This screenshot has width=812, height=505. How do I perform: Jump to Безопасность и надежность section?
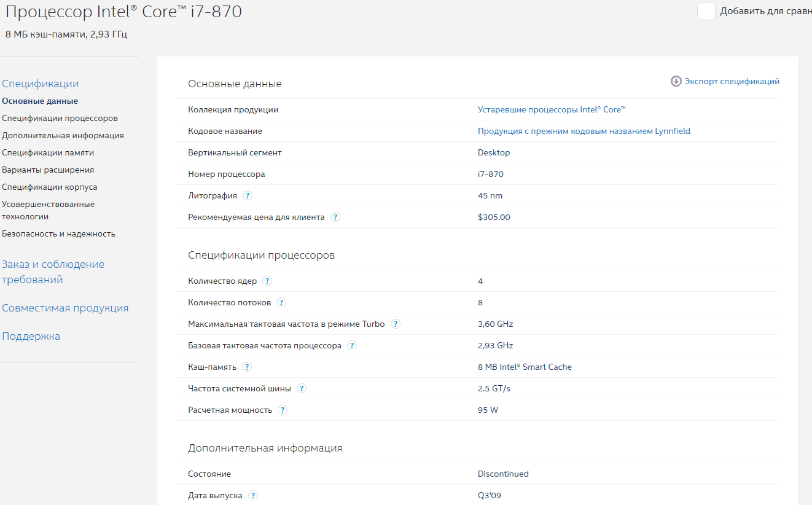[58, 233]
